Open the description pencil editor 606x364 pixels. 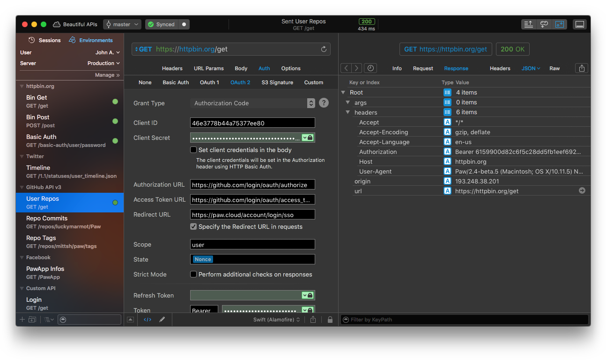click(x=162, y=320)
